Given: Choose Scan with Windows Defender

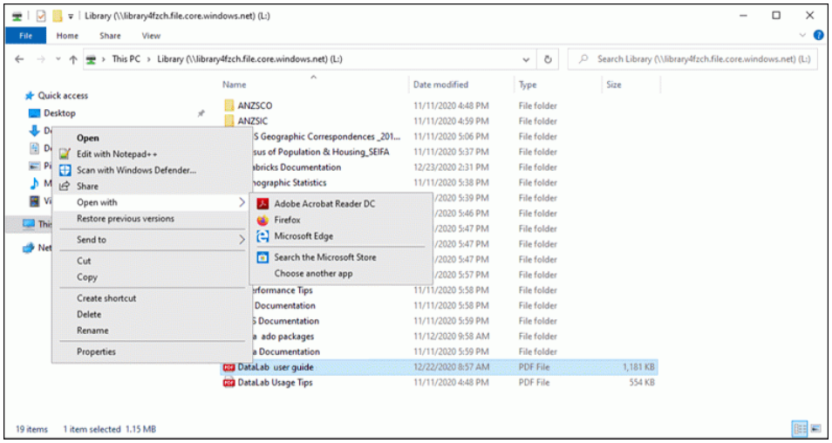Looking at the screenshot, I should click(x=136, y=170).
